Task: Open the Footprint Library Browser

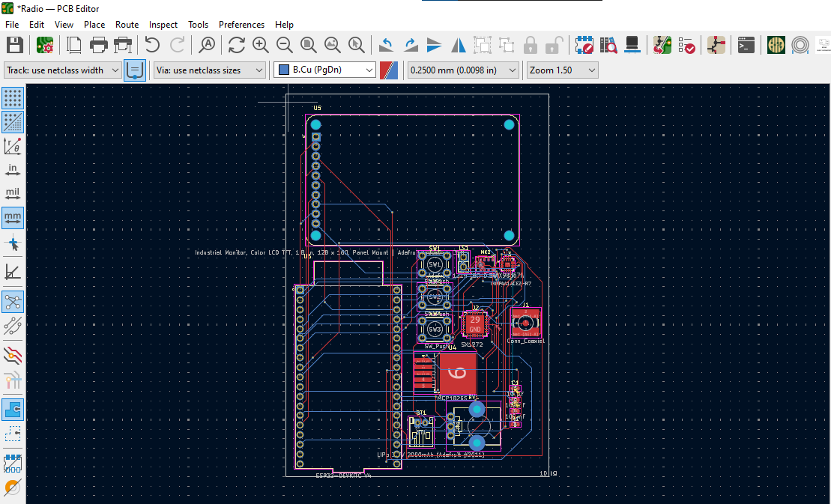Action: click(608, 45)
